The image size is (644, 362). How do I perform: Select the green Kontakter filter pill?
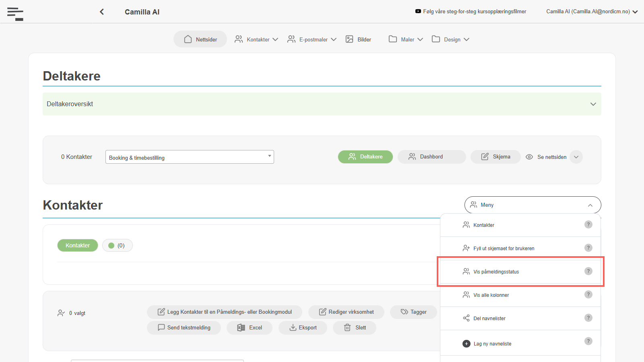78,245
